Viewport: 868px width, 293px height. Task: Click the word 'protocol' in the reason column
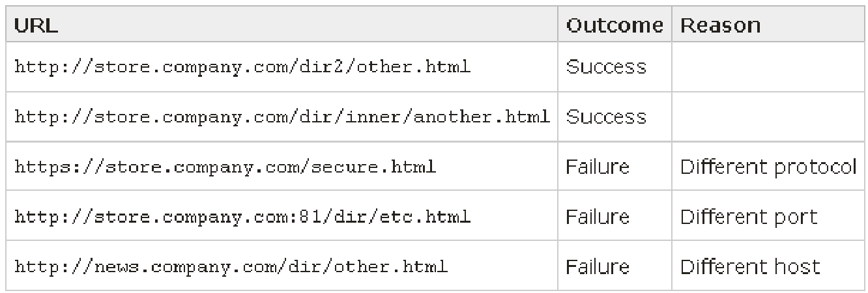(815, 168)
